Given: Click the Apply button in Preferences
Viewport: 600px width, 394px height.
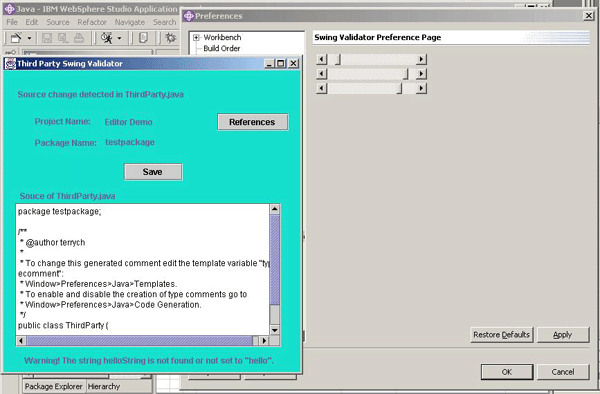Looking at the screenshot, I should click(562, 335).
